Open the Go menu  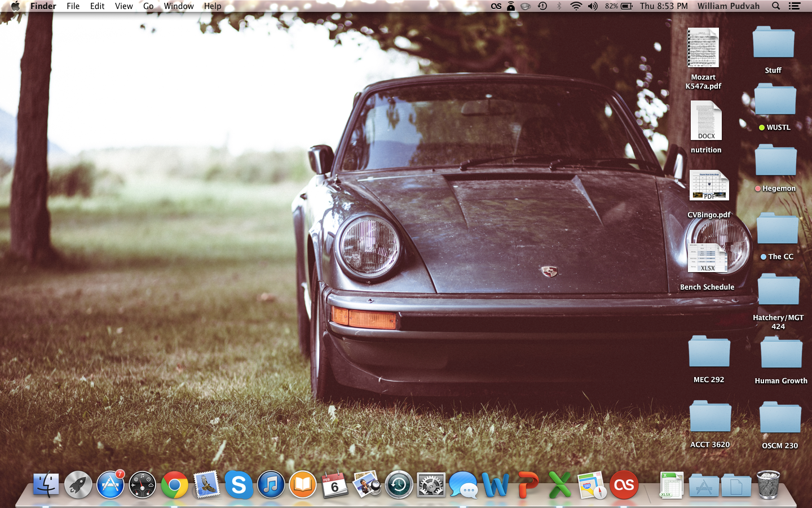[148, 6]
